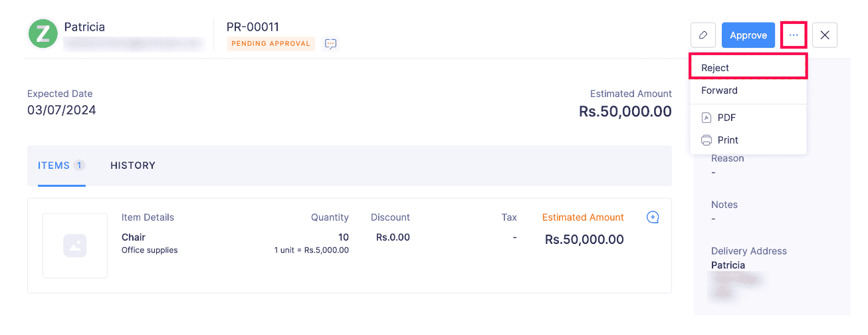The image size is (868, 335).
Task: Open the comments speech bubble icon
Action: pyautogui.click(x=330, y=44)
